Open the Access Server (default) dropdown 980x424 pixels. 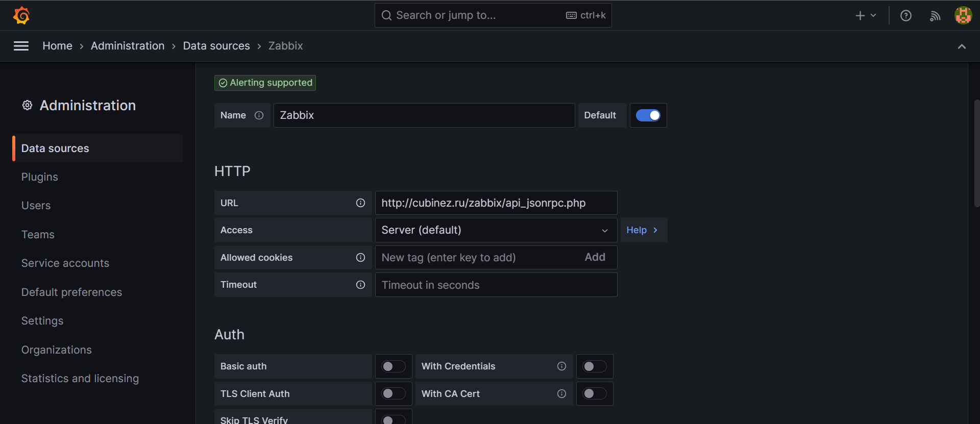pos(496,230)
